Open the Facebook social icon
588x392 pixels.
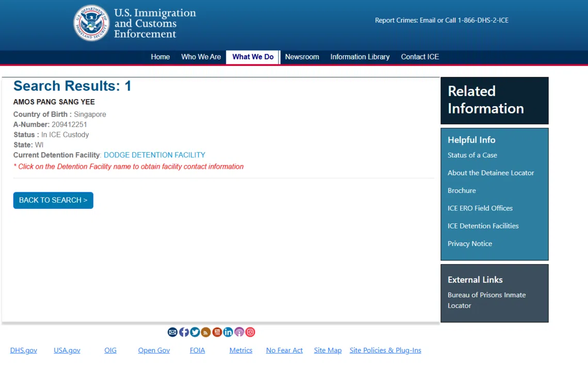pos(184,332)
